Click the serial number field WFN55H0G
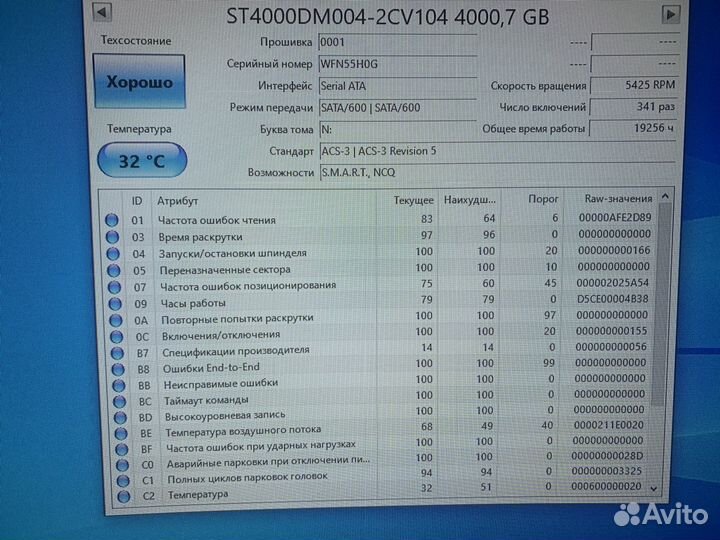This screenshot has height=540, width=720. pos(398,64)
